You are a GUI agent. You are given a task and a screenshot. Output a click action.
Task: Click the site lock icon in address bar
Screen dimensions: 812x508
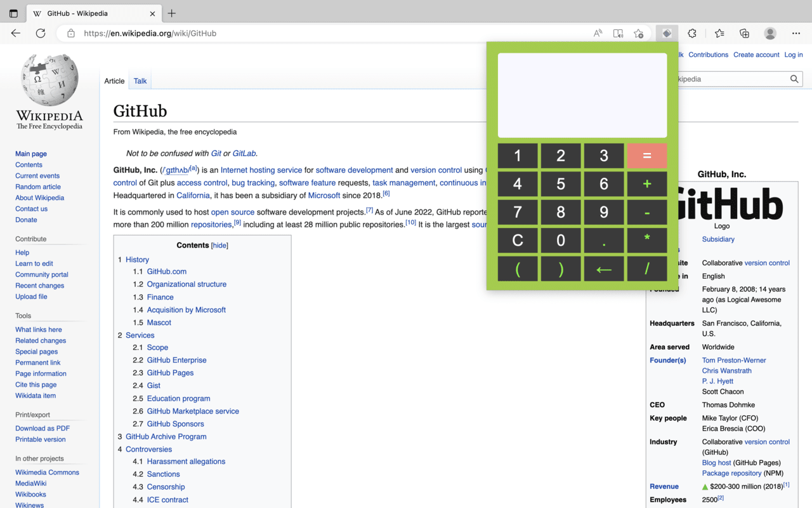pyautogui.click(x=71, y=33)
